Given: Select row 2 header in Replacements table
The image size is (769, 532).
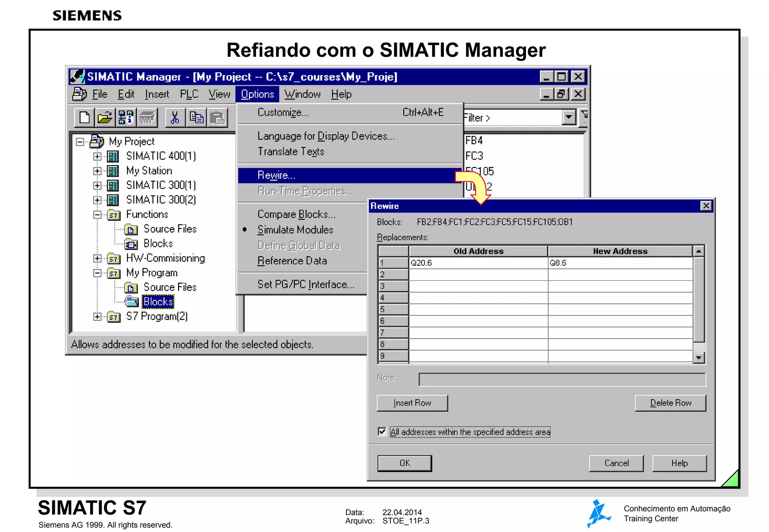Looking at the screenshot, I should pos(394,274).
